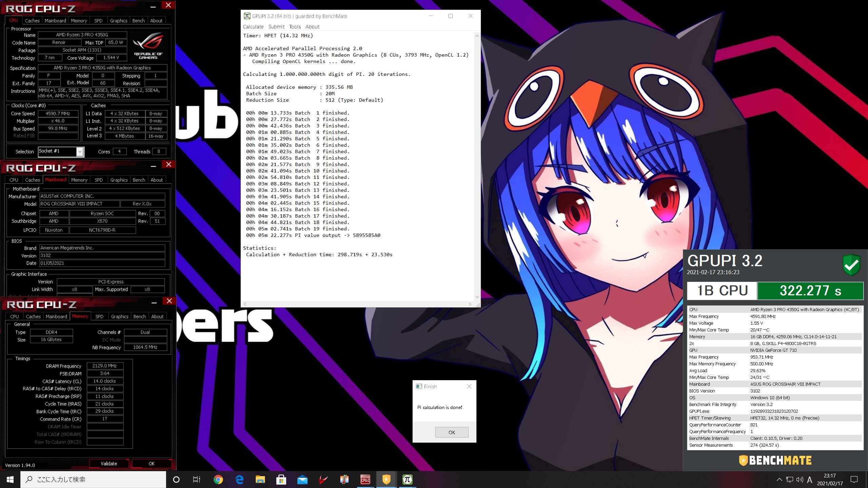
Task: Close the middle ROG CPU-Z Mainboard window
Action: pyautogui.click(x=169, y=164)
